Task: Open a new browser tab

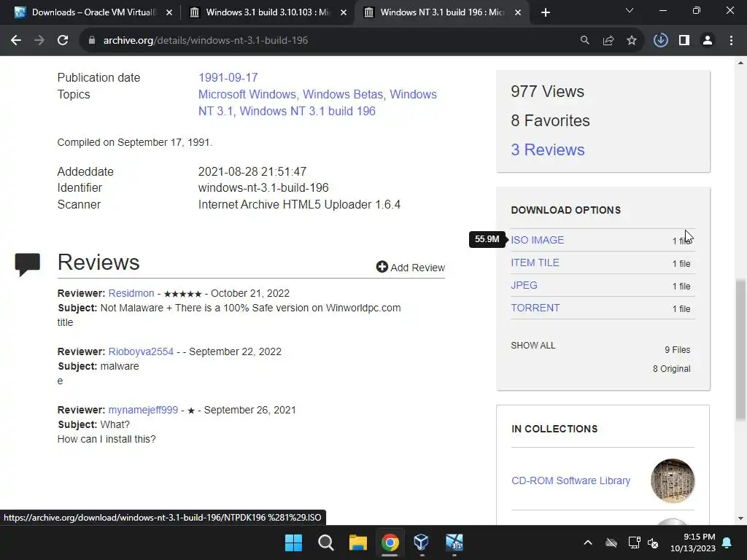Action: click(546, 12)
